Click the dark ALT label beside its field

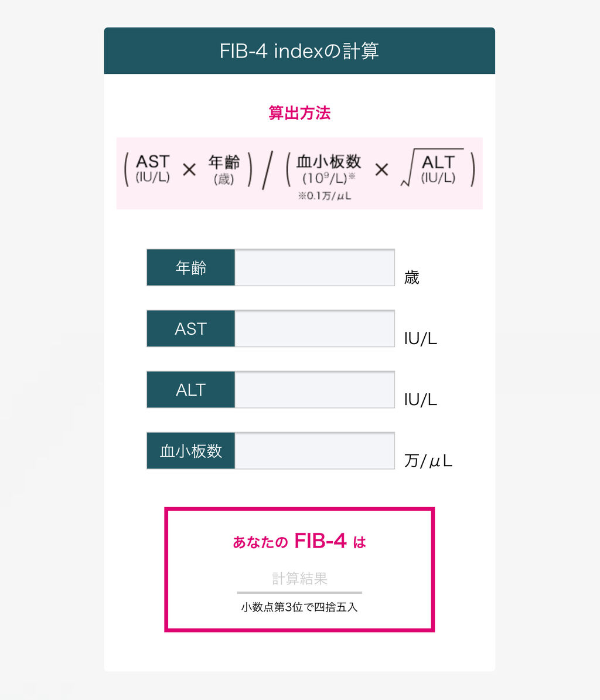point(191,390)
